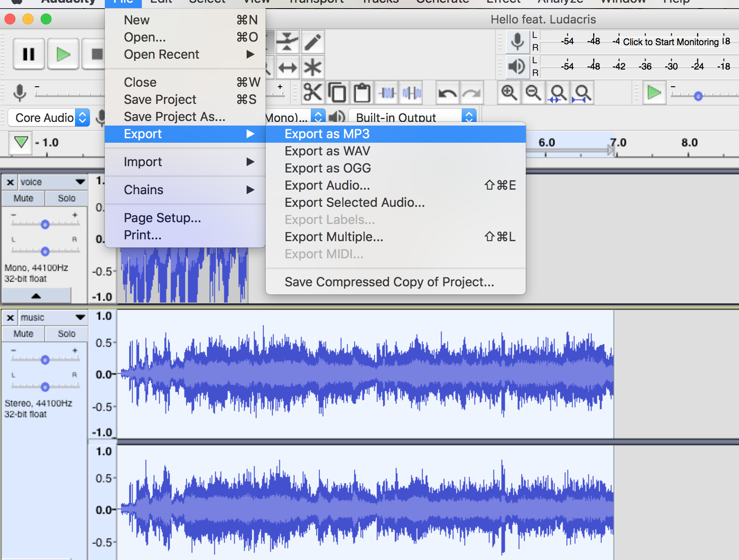Choose Export Audio...
Viewport: 739px width, 560px height.
coord(396,185)
